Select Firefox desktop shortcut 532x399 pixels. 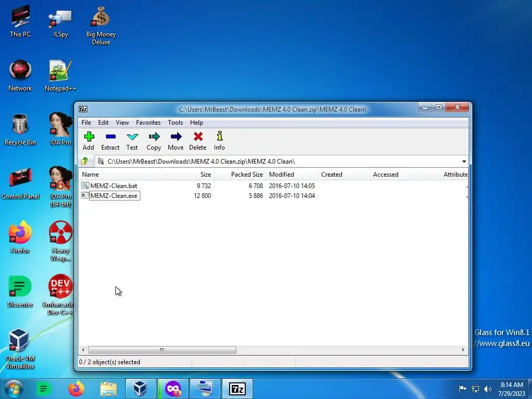tap(20, 237)
